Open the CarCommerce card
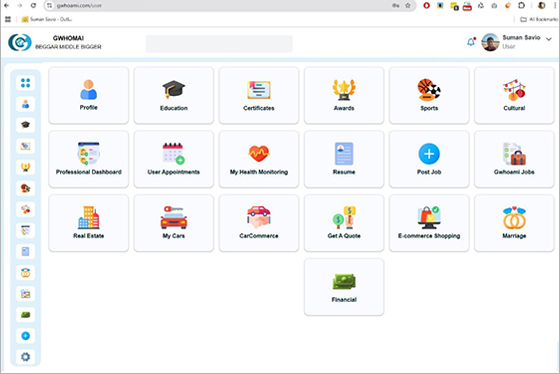This screenshot has height=374, width=560. click(x=259, y=223)
